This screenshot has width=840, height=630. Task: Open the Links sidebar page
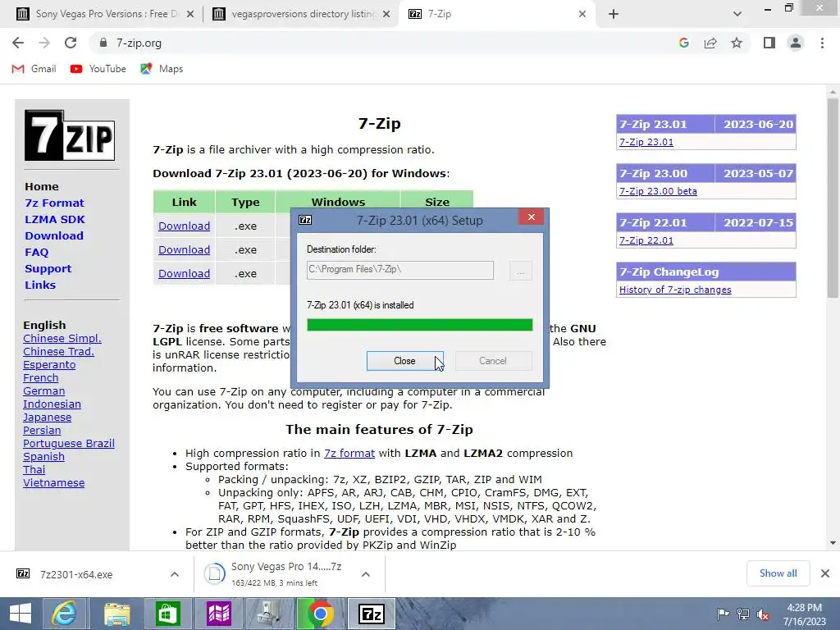(40, 285)
